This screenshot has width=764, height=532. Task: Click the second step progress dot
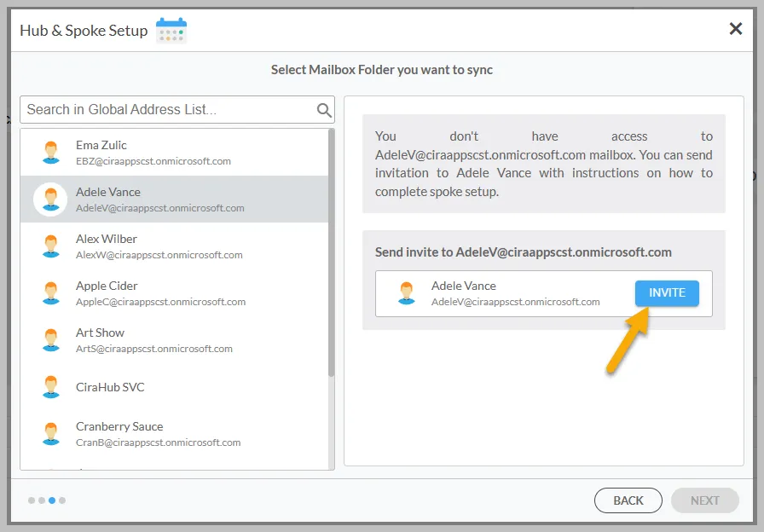(x=42, y=500)
